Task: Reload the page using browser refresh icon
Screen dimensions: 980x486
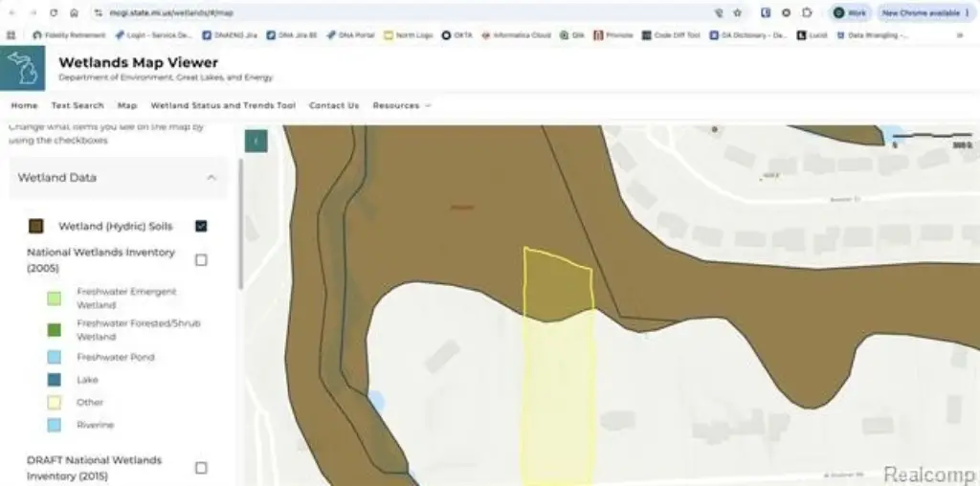Action: click(x=54, y=12)
